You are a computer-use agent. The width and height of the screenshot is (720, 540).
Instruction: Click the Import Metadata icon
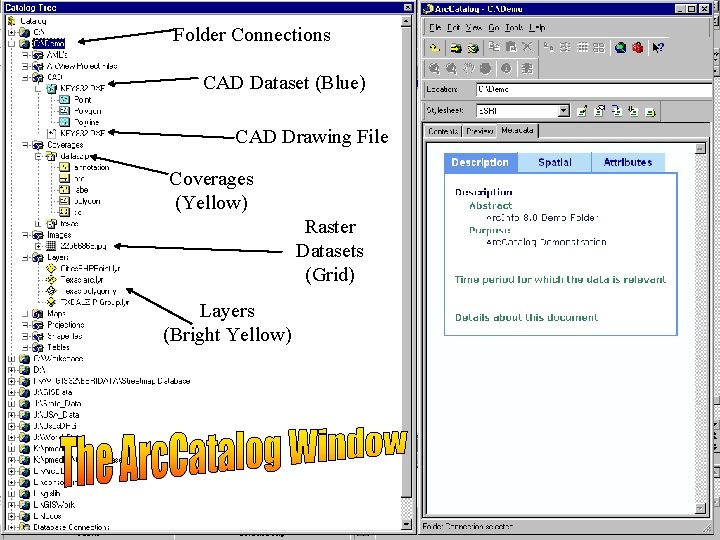[x=633, y=111]
